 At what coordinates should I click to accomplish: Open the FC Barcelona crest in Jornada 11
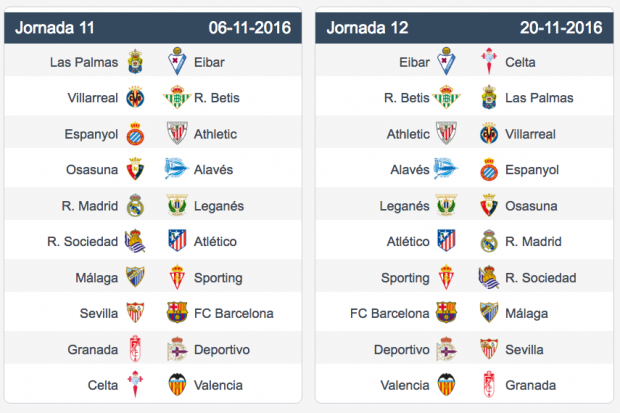point(177,313)
